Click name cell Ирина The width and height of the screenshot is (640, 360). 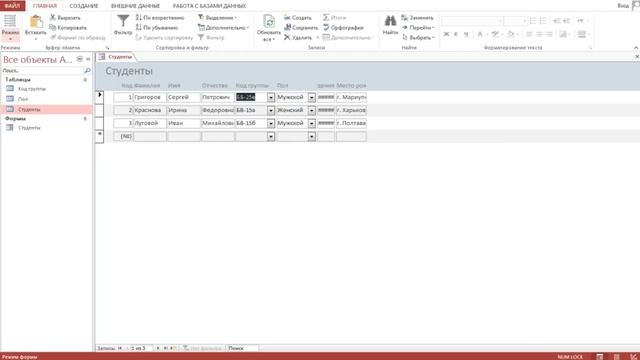pyautogui.click(x=184, y=110)
